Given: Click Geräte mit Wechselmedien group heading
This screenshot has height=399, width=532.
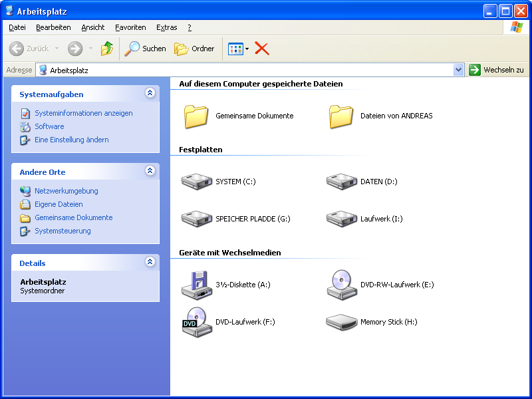Looking at the screenshot, I should tap(230, 253).
